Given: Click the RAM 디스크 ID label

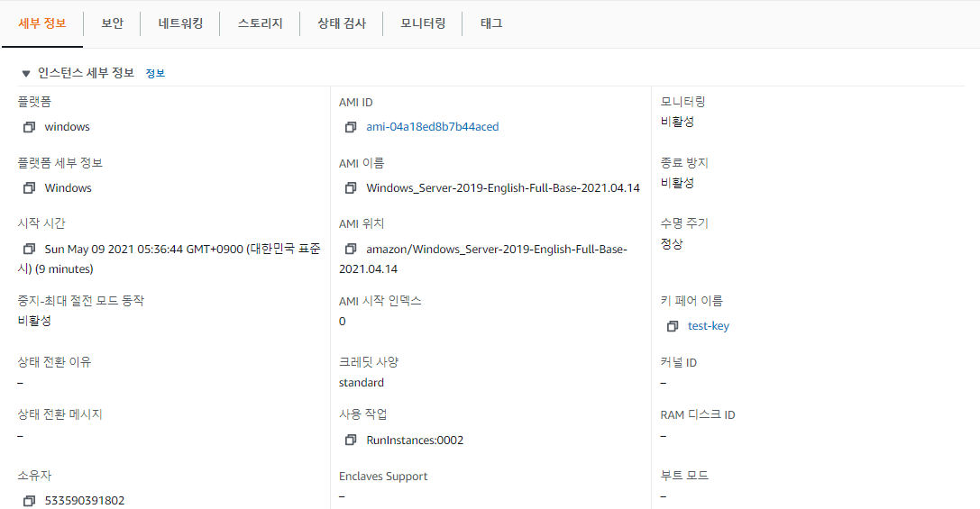Looking at the screenshot, I should [698, 415].
